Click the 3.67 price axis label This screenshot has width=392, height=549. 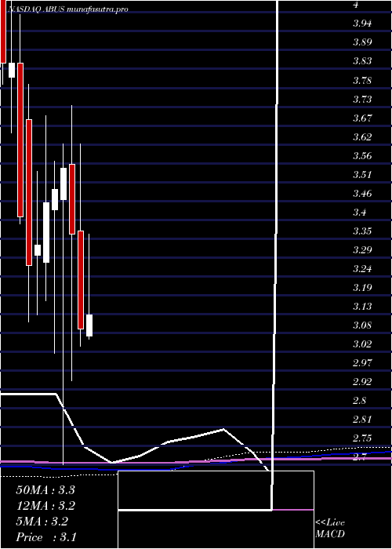(x=362, y=118)
